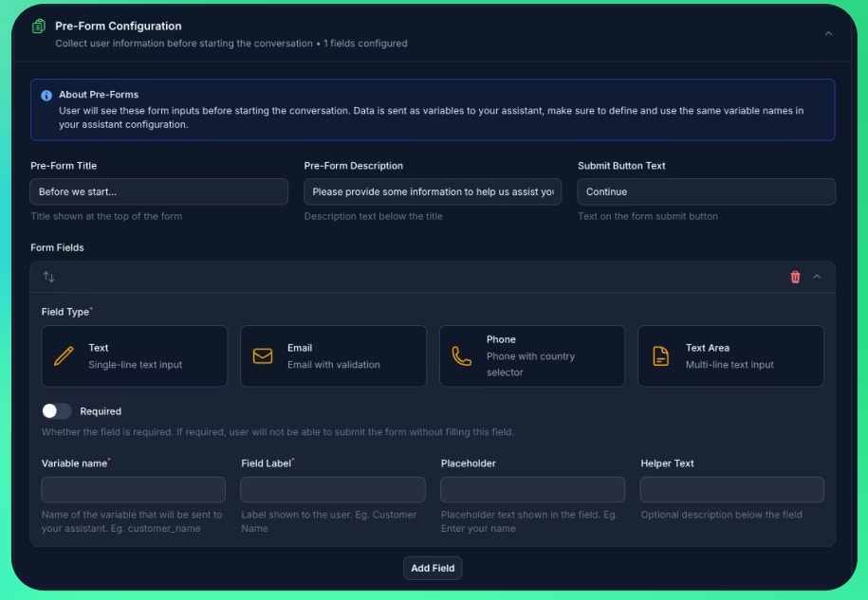Edit the Submit Button Text input
This screenshot has width=868, height=600.
(706, 191)
